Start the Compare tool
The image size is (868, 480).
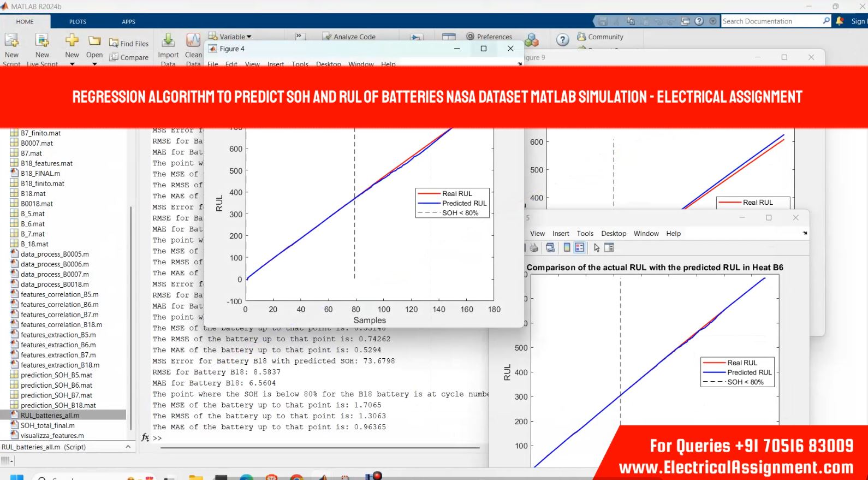pyautogui.click(x=129, y=57)
